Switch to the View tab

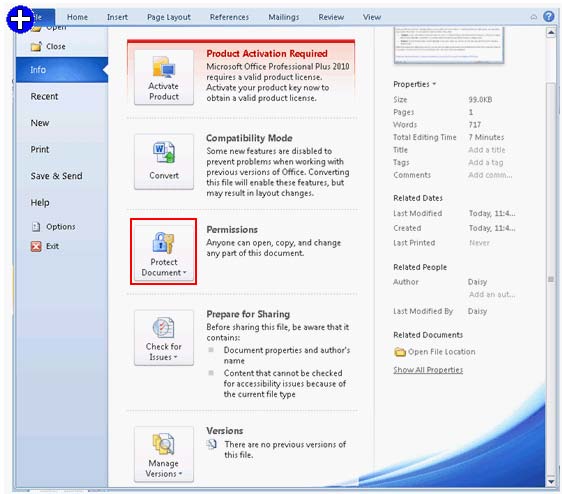(x=371, y=17)
